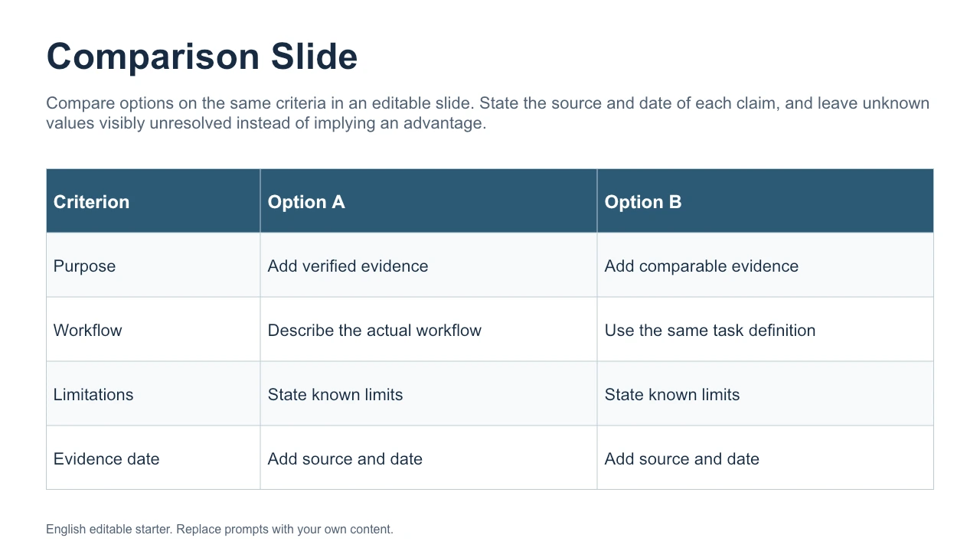Click the Purpose row label cell
This screenshot has width=980, height=551.
click(153, 266)
